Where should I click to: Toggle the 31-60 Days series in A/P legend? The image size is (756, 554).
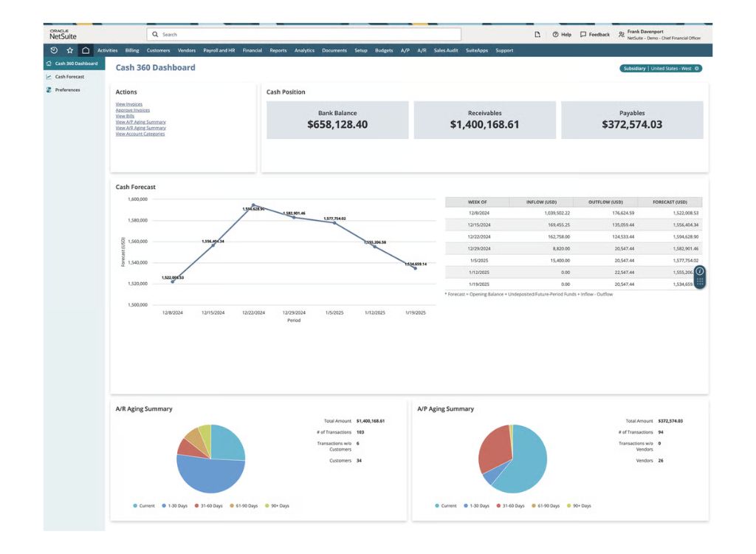point(513,506)
